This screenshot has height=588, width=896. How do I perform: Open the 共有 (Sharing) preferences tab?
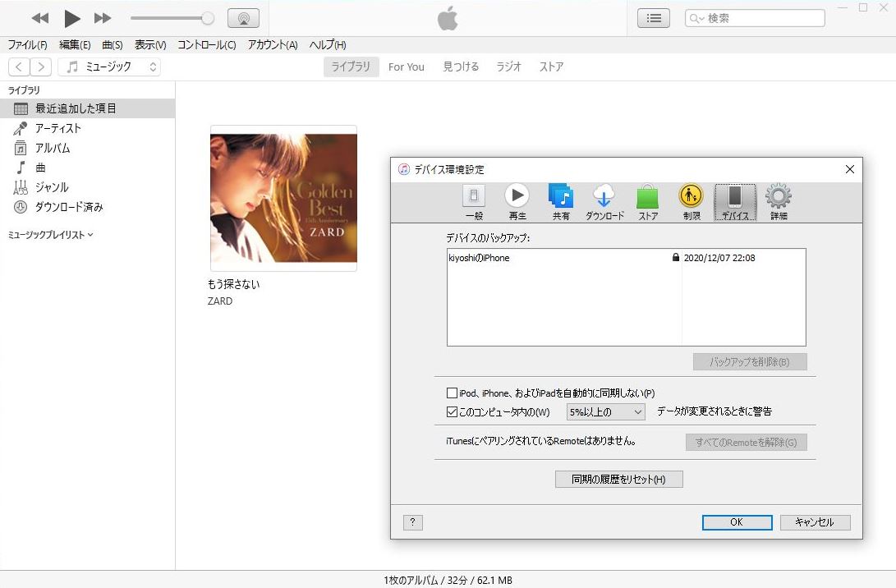[561, 202]
